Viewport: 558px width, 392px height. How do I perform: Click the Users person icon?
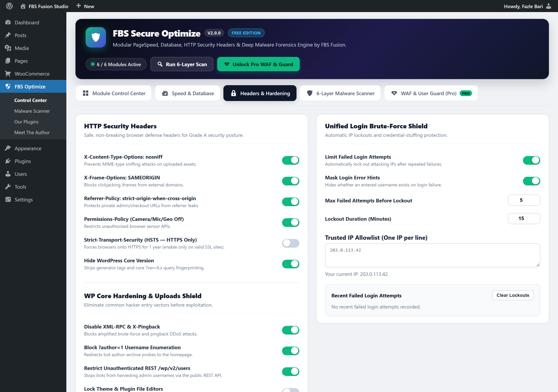click(8, 174)
